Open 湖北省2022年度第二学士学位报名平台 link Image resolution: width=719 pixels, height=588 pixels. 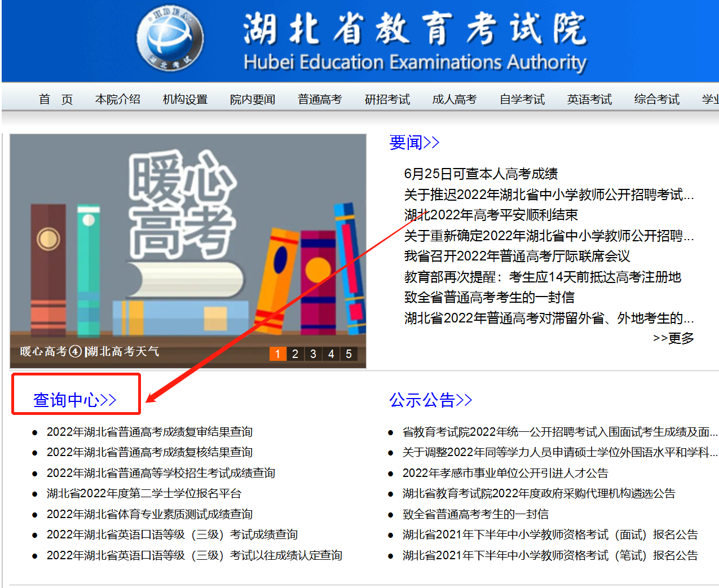pyautogui.click(x=144, y=493)
